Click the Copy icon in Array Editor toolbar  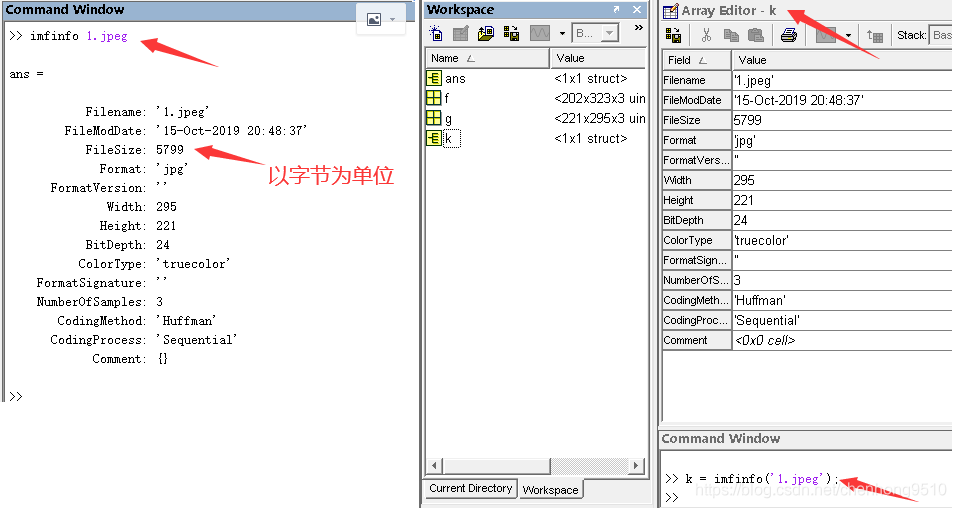click(730, 35)
